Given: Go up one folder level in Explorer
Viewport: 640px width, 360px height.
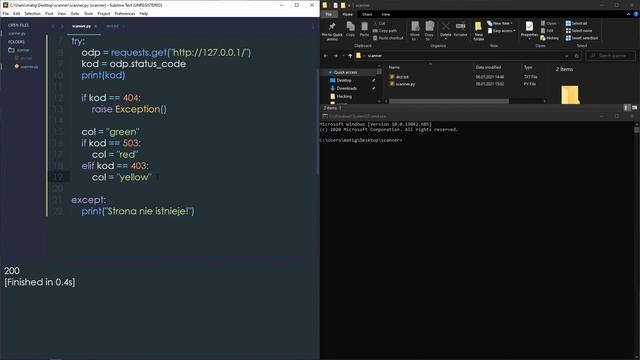Looking at the screenshot, I should [350, 56].
